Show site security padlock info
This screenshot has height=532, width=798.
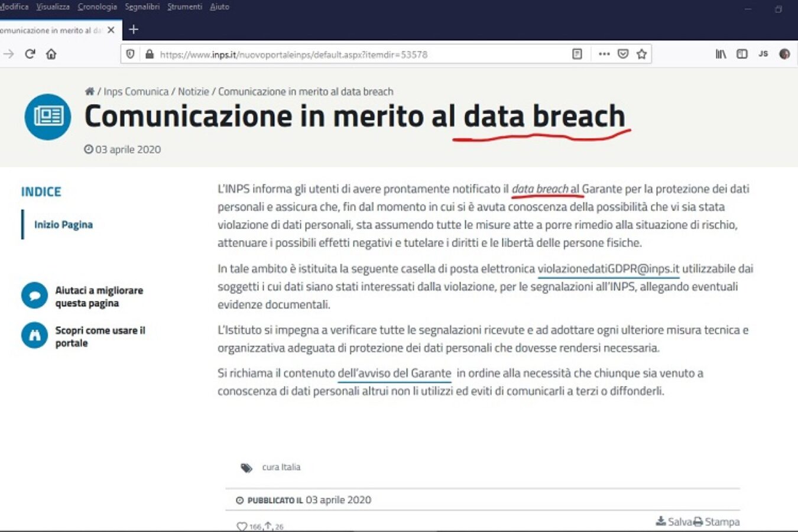tap(150, 54)
